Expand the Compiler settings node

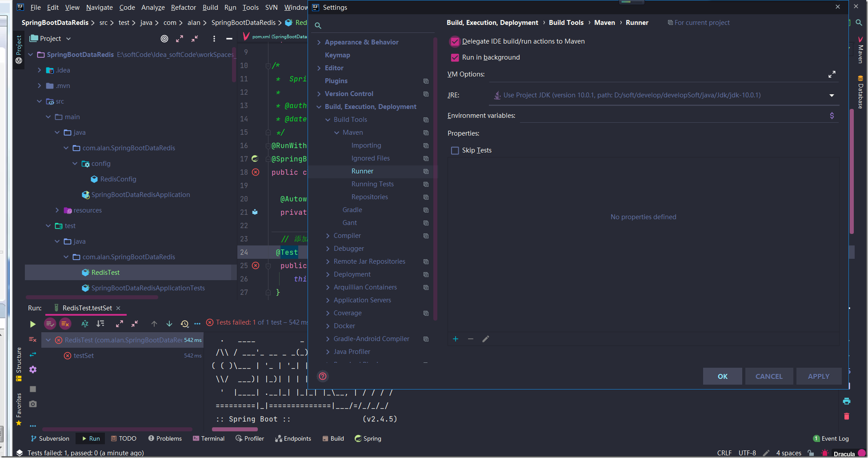pyautogui.click(x=328, y=236)
